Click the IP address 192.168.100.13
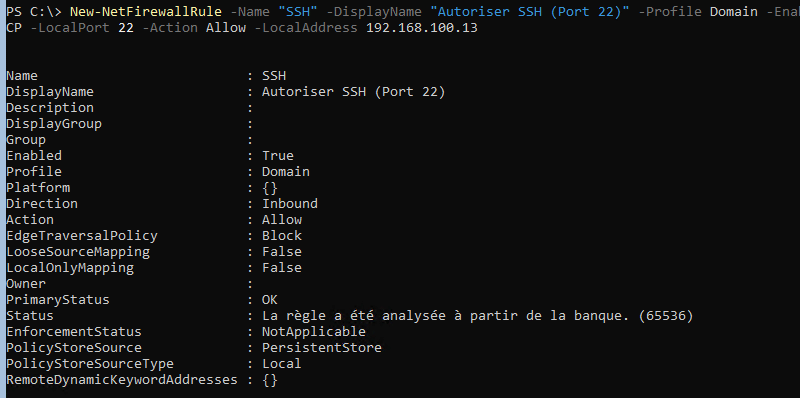Viewport: 800px width, 398px height. (422, 28)
